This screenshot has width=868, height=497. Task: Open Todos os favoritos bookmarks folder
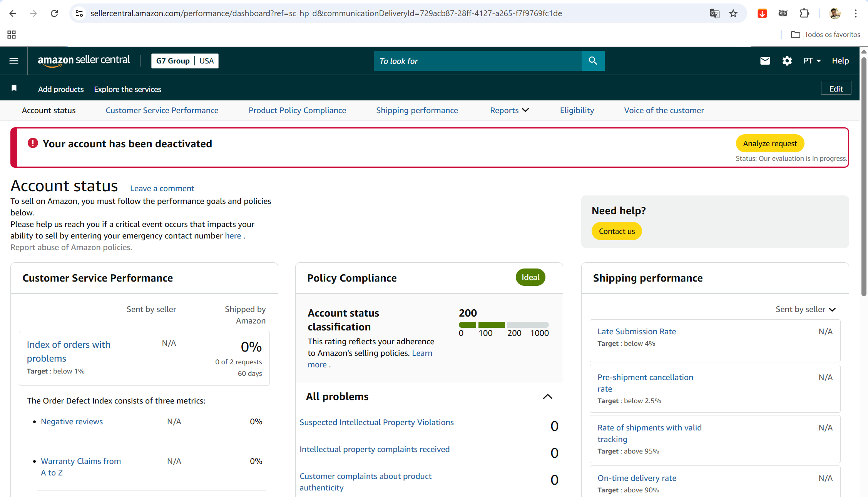click(825, 35)
